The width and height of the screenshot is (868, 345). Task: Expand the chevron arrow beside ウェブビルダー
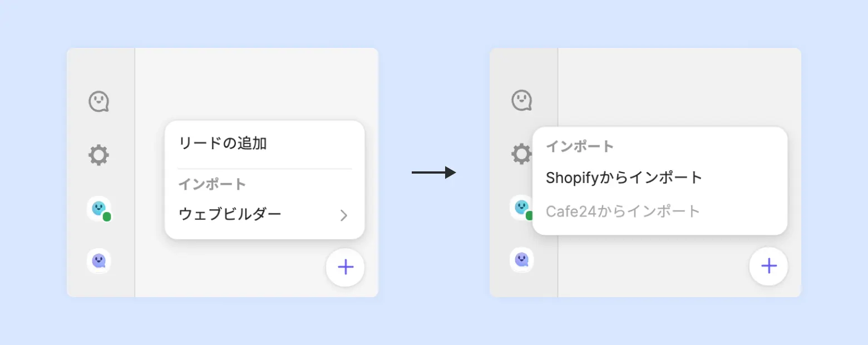coord(344,215)
